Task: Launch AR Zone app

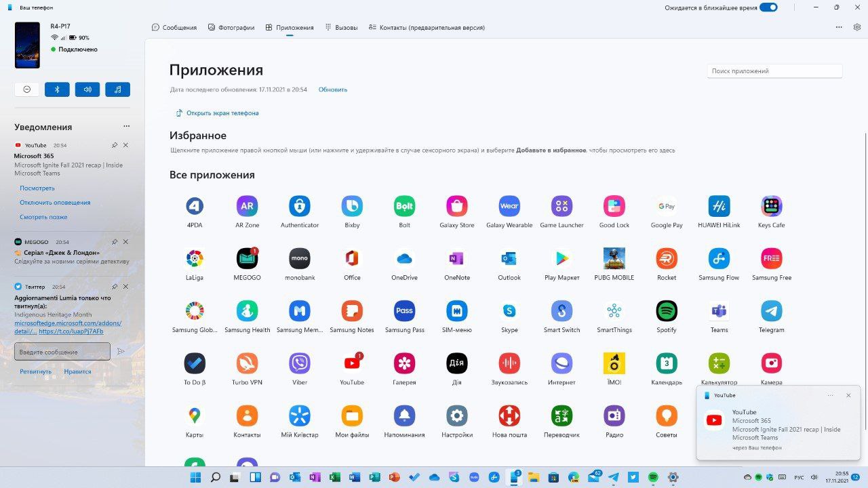Action: [247, 206]
